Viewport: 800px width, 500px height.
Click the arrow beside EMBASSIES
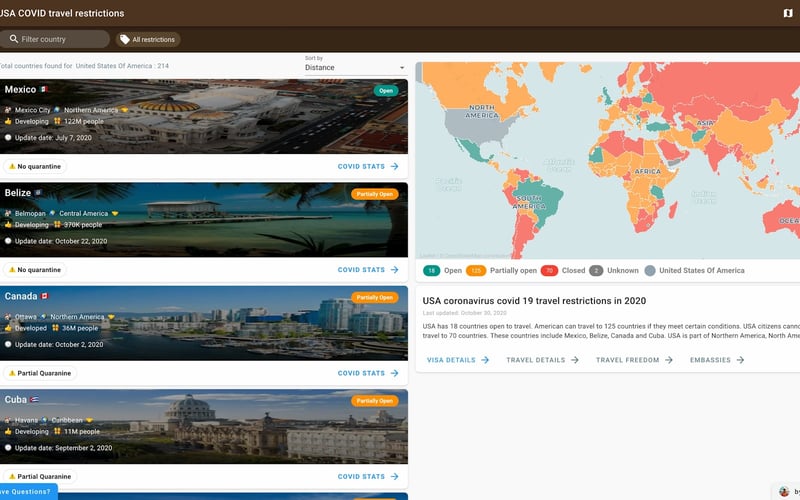coord(740,360)
